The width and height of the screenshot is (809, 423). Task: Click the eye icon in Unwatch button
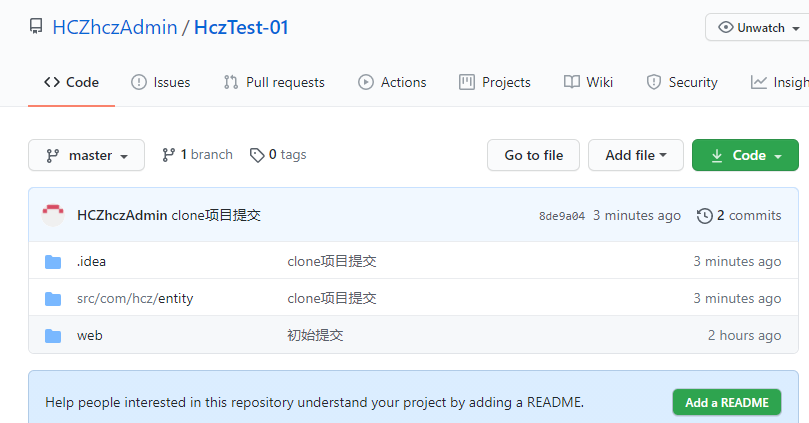[725, 27]
